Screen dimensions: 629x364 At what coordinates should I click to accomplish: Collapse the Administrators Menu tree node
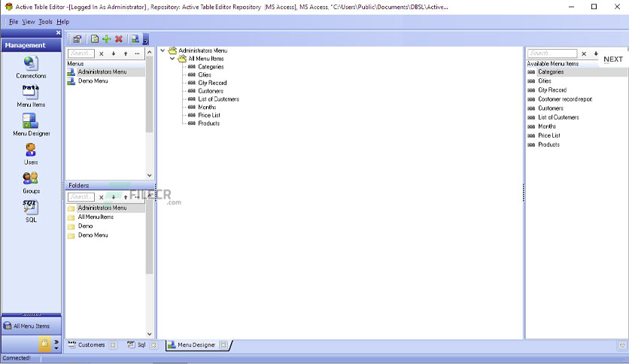163,50
